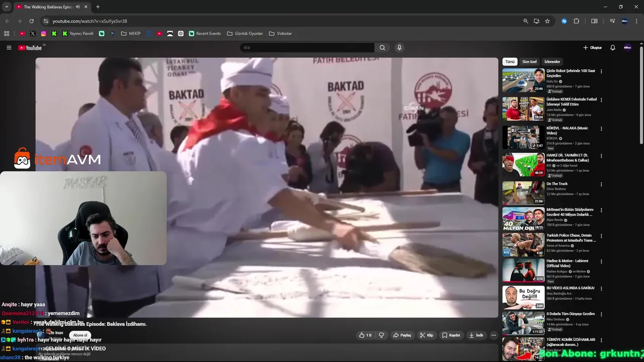Image resolution: width=644 pixels, height=362 pixels.
Task: Open options menu for Turkish Police Chase video
Action: coord(601,236)
